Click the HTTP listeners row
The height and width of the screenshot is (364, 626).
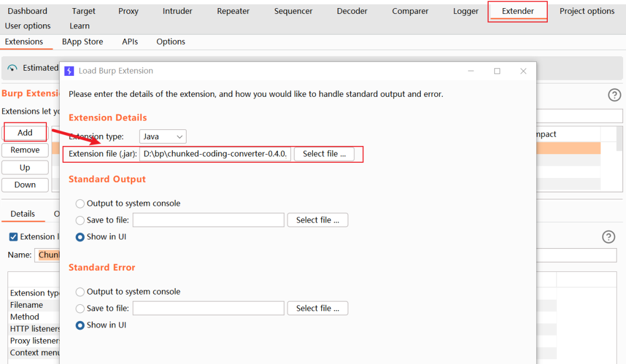(35, 329)
